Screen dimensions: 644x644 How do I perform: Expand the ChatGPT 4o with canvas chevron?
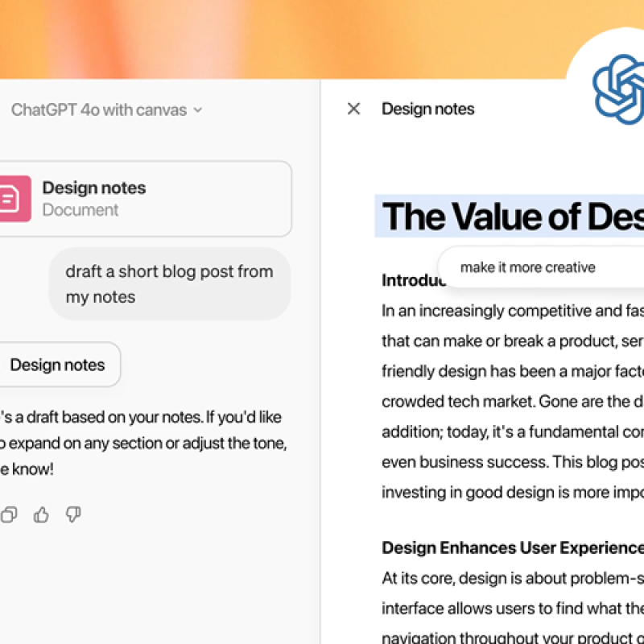click(x=198, y=110)
